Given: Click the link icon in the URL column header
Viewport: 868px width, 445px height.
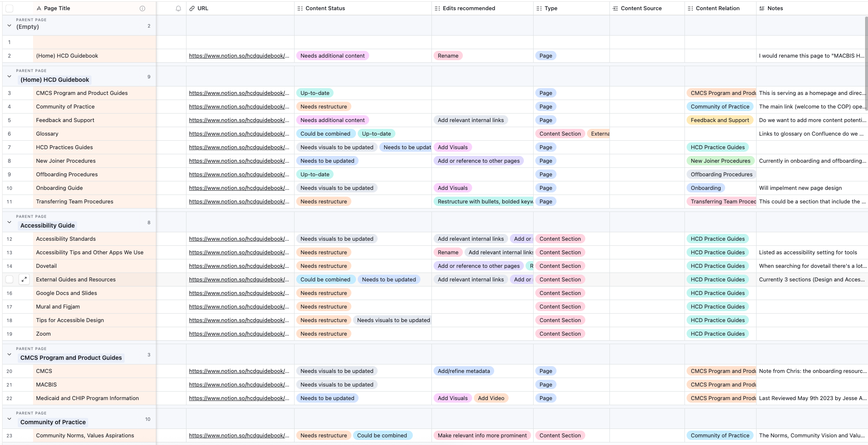Looking at the screenshot, I should (192, 8).
